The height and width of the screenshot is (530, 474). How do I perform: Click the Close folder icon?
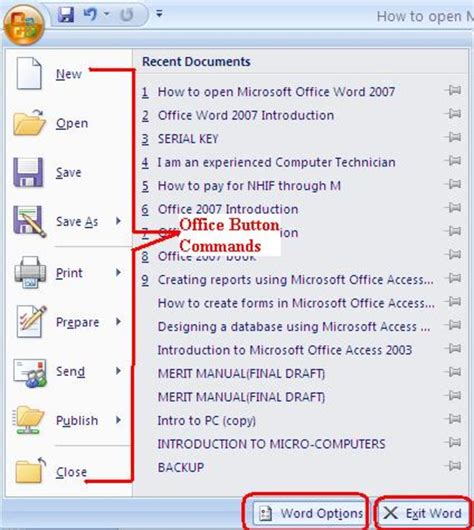(31, 470)
